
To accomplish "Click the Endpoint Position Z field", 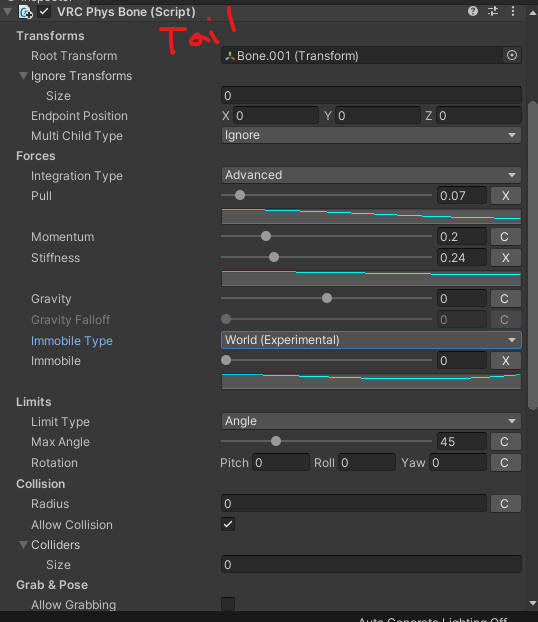I will coord(479,115).
